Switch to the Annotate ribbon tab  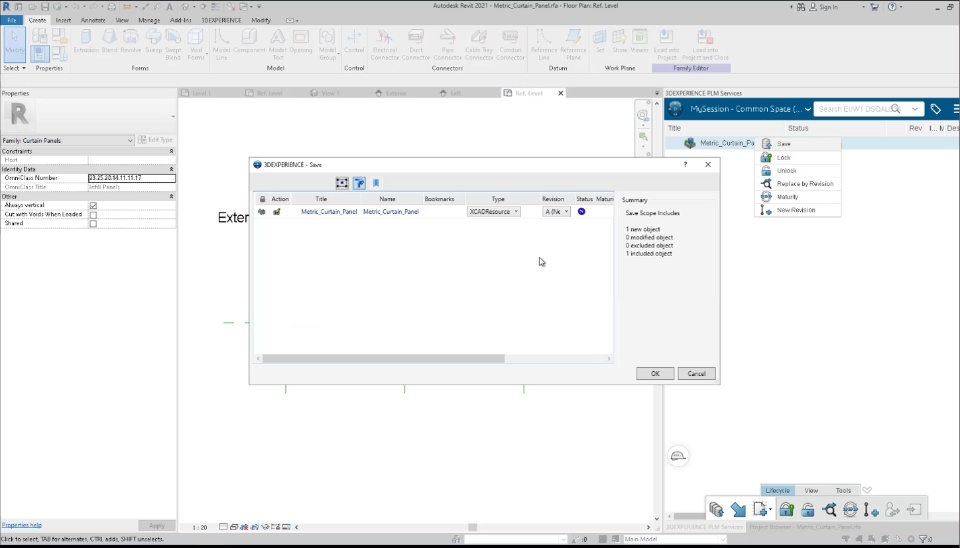[93, 20]
